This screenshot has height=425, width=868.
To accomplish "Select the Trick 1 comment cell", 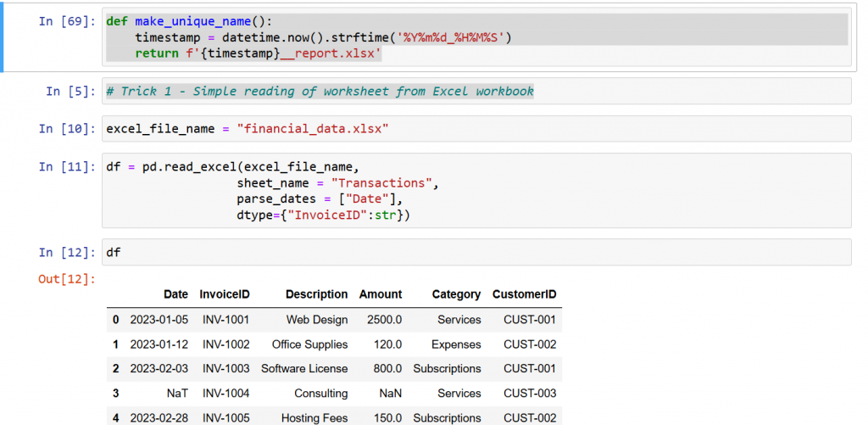I will (476, 91).
